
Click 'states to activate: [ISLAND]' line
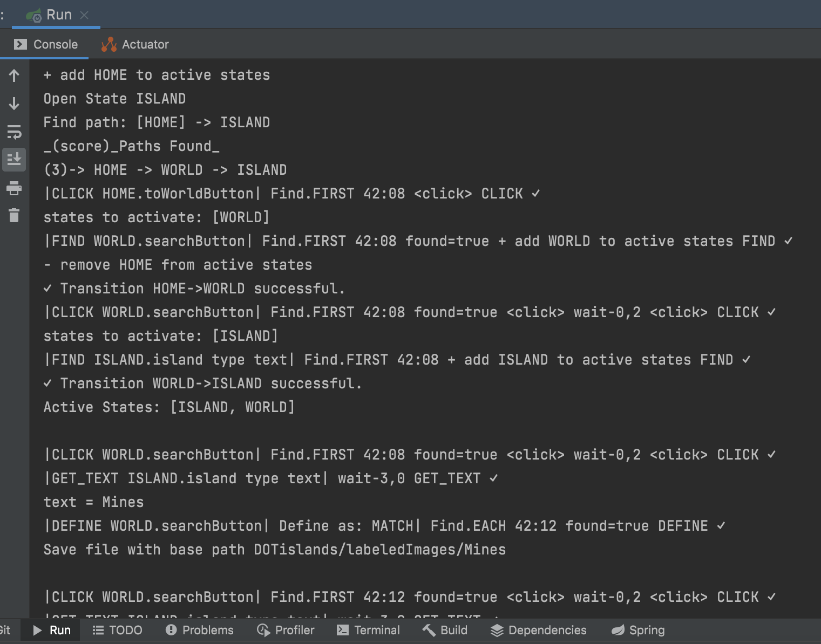pyautogui.click(x=161, y=336)
